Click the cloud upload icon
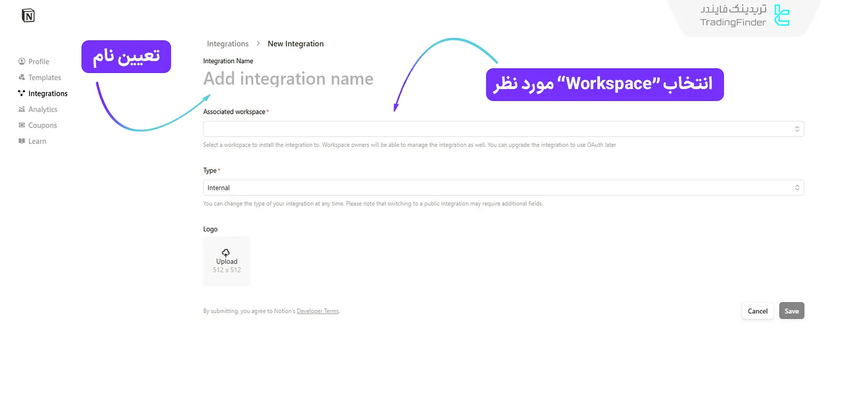 [x=226, y=253]
